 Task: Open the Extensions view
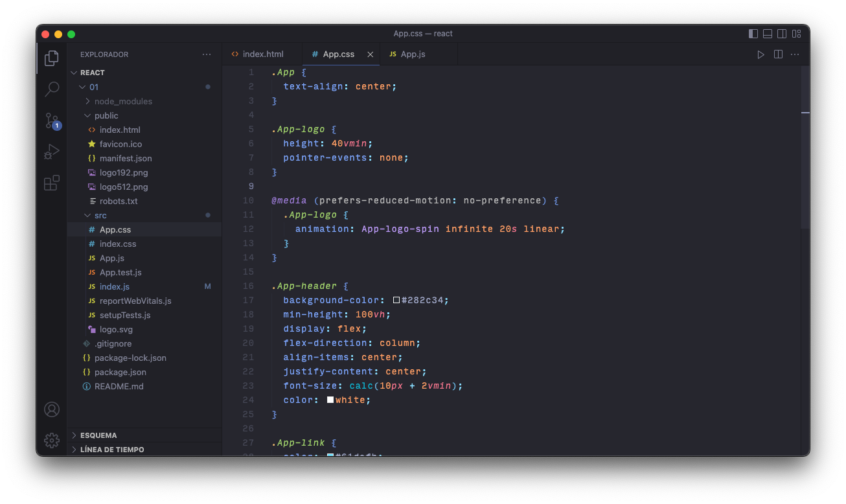click(52, 183)
